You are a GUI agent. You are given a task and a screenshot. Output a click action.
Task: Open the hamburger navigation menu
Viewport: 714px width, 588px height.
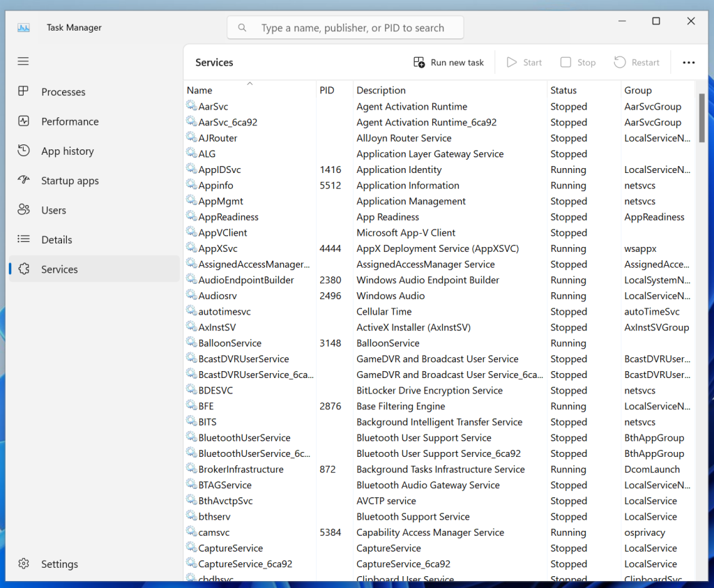pyautogui.click(x=23, y=61)
